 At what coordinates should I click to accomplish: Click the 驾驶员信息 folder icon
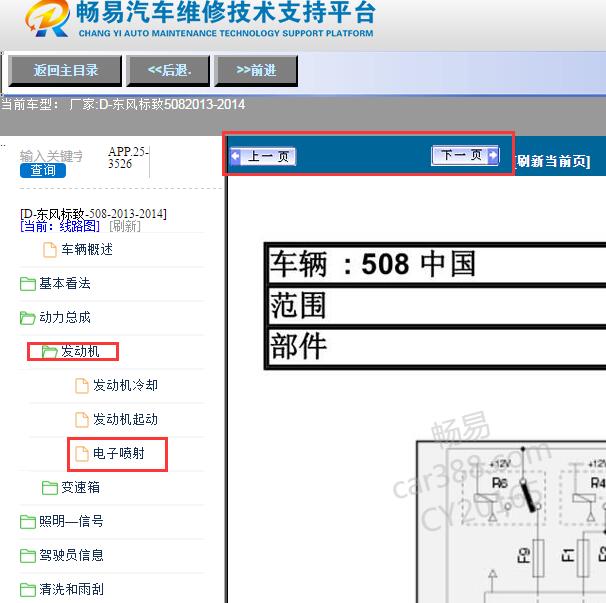27,556
